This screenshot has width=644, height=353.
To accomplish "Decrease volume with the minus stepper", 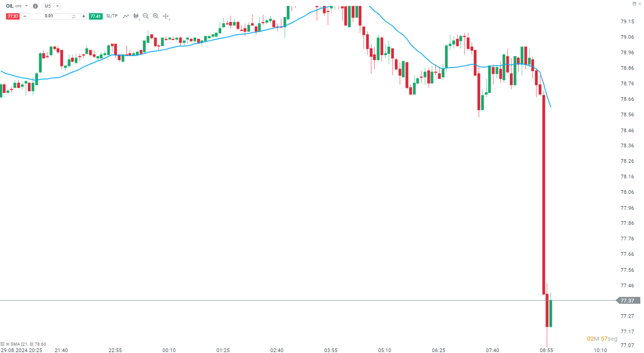I will (x=25, y=16).
